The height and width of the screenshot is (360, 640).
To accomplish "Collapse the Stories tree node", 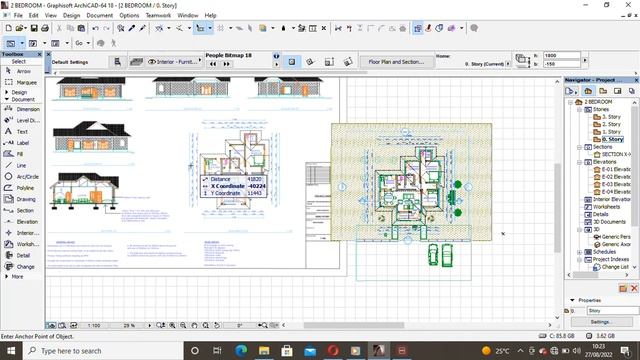I will [579, 109].
